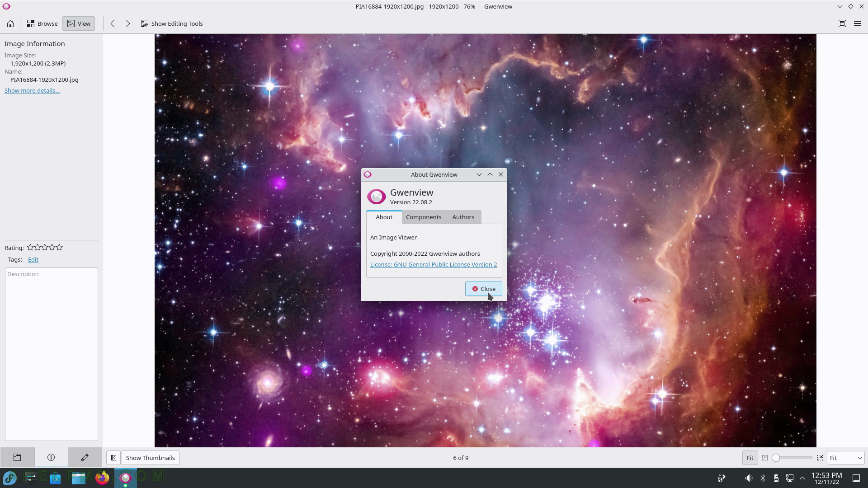Edit the image tags
The image size is (868, 488).
33,259
